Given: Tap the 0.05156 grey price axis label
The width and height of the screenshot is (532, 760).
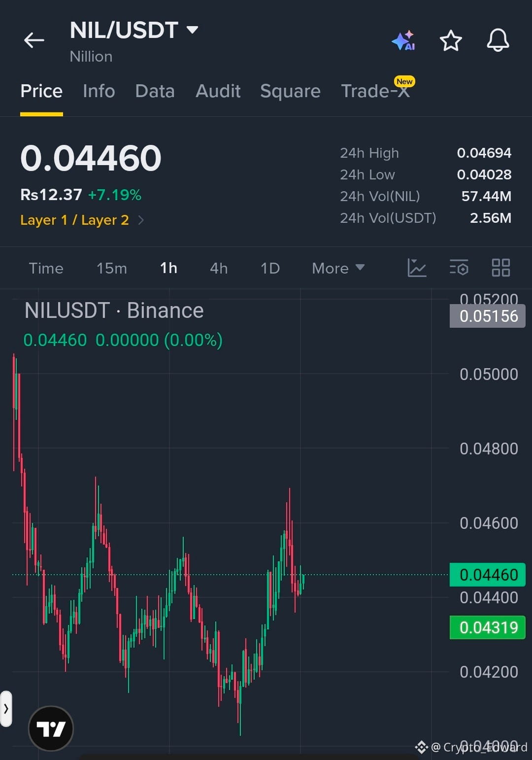Looking at the screenshot, I should pos(488,316).
